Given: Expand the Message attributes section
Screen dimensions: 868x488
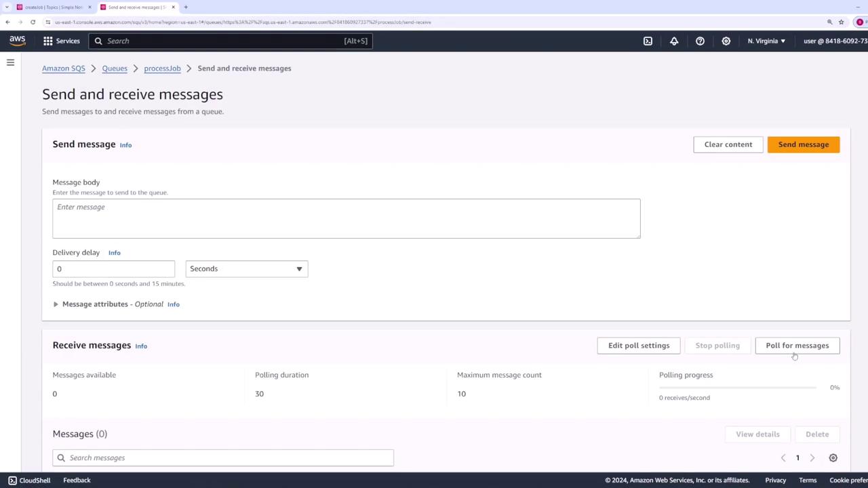Looking at the screenshot, I should click(x=56, y=304).
